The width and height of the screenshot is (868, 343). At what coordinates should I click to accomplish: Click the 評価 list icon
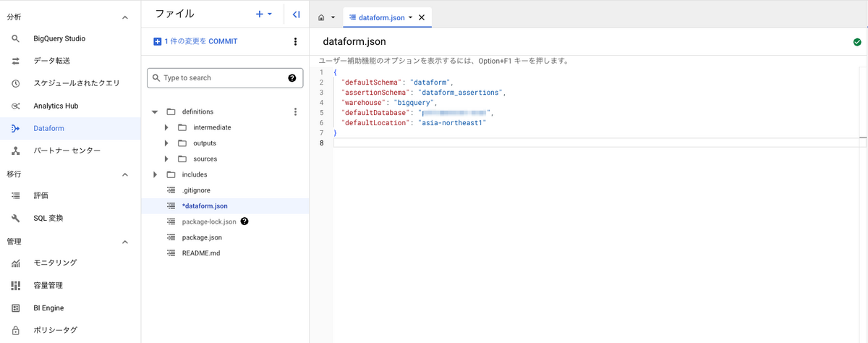(16, 195)
